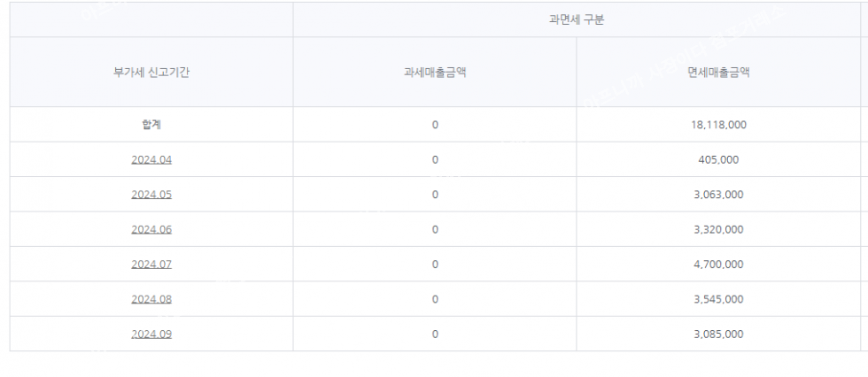
Task: Open the 2024.05 reporting period link
Action: (151, 195)
